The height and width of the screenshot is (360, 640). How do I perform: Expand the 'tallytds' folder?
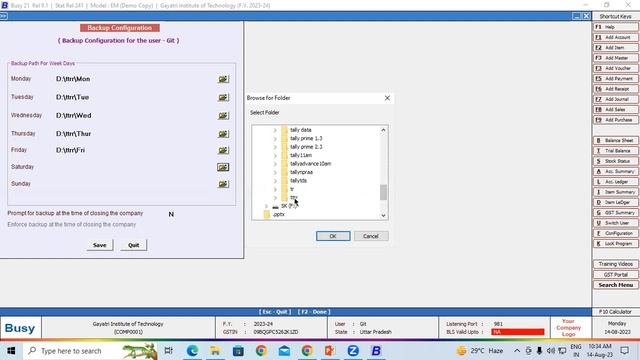275,180
